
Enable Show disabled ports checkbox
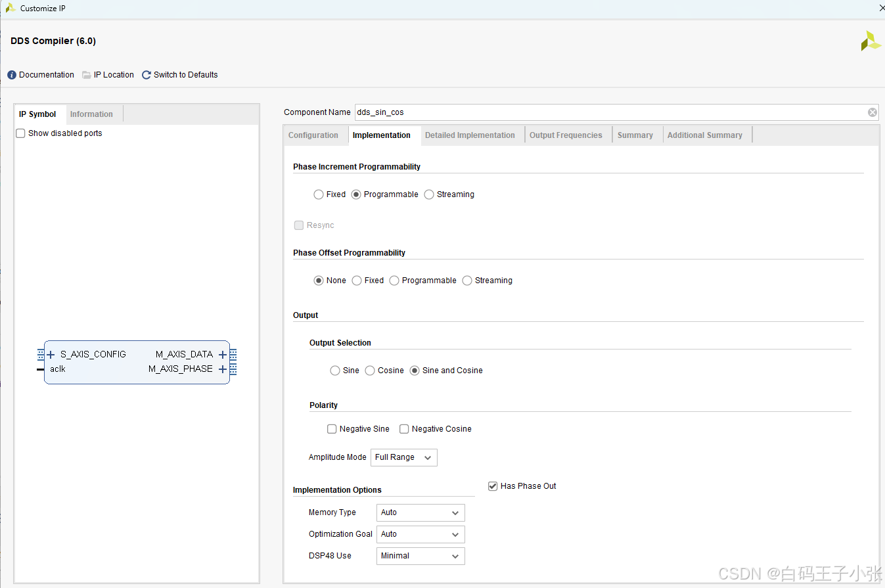click(x=20, y=133)
